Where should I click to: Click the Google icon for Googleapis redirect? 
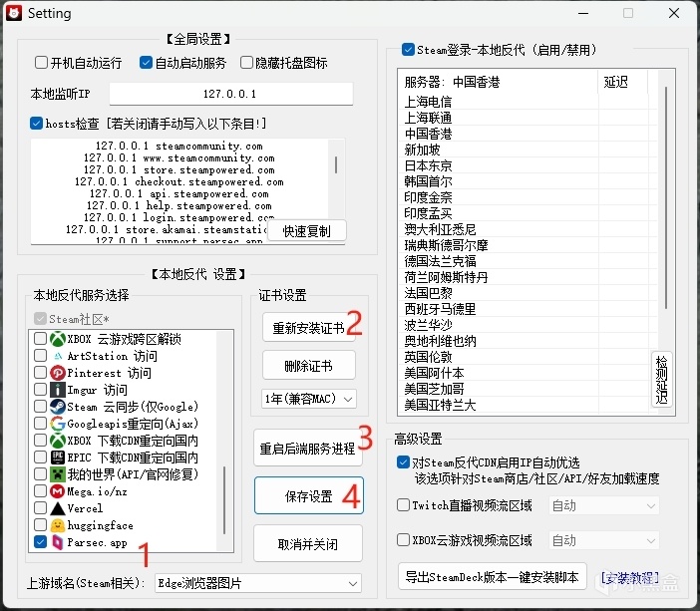(x=58, y=424)
